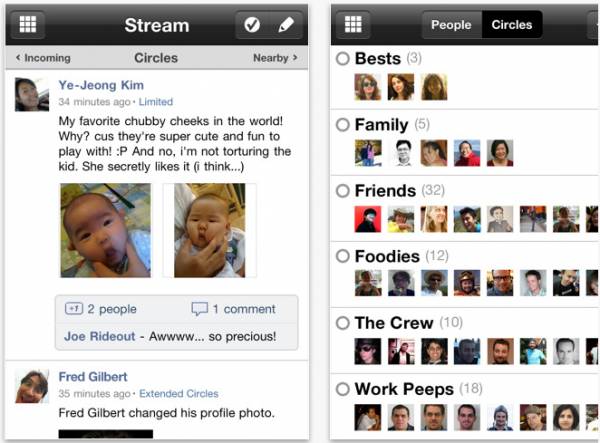
Task: Go forward to the Nearby stream
Action: (276, 58)
